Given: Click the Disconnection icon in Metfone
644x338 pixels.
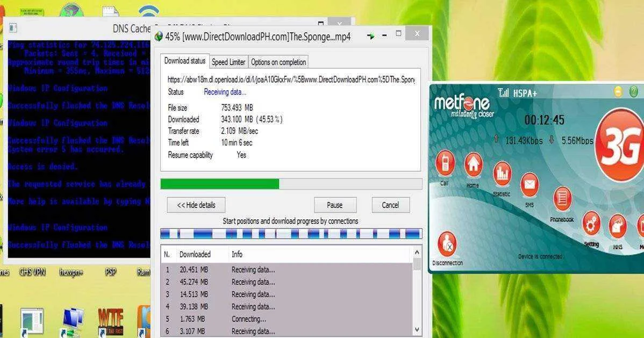Looking at the screenshot, I should pyautogui.click(x=447, y=244).
